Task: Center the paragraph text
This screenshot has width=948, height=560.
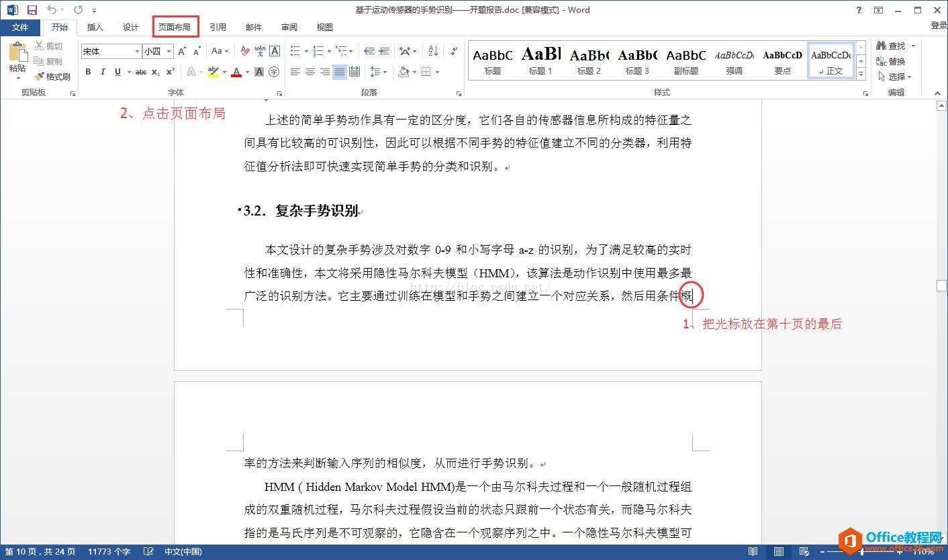Action: coord(310,72)
